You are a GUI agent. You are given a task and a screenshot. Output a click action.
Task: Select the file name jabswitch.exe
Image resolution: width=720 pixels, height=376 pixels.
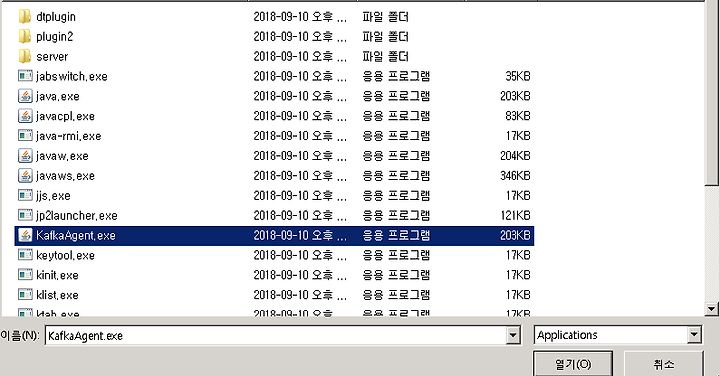(x=72, y=76)
